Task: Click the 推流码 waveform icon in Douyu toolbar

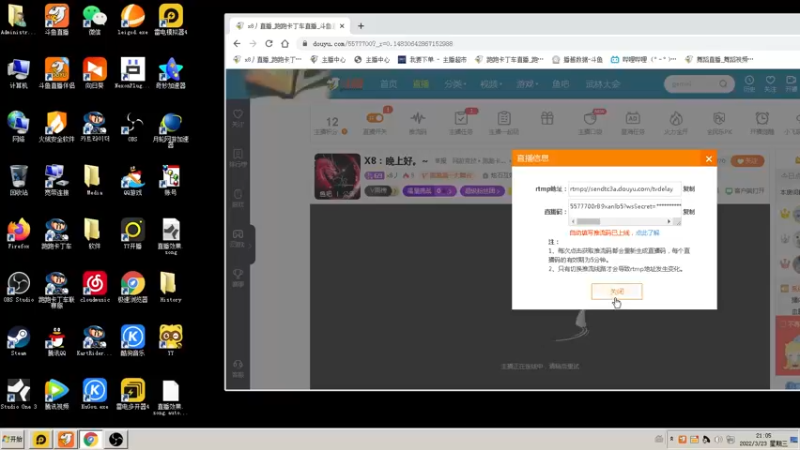Action: pos(418,123)
